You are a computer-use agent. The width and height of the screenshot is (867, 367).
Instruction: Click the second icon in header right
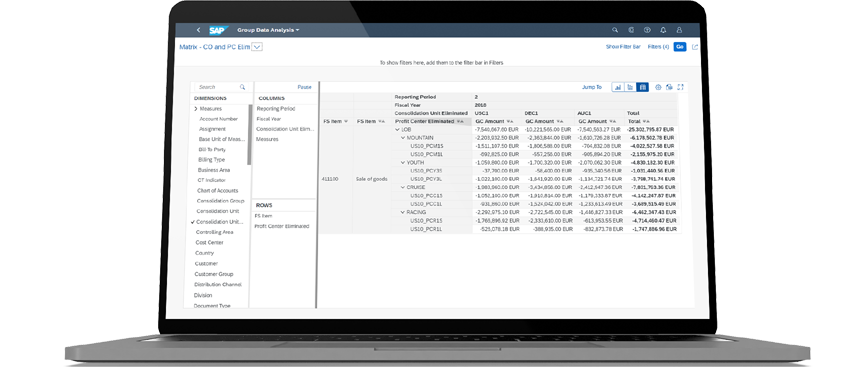(631, 30)
